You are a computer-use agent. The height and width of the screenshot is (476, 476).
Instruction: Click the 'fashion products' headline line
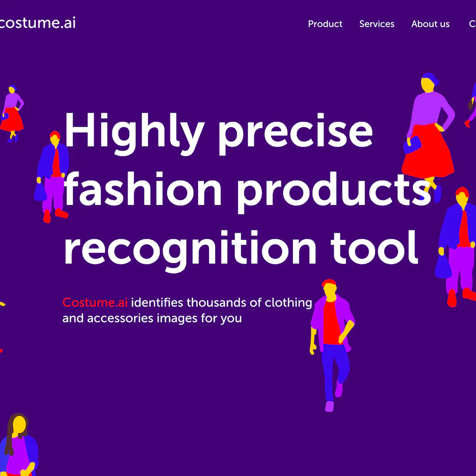(247, 192)
